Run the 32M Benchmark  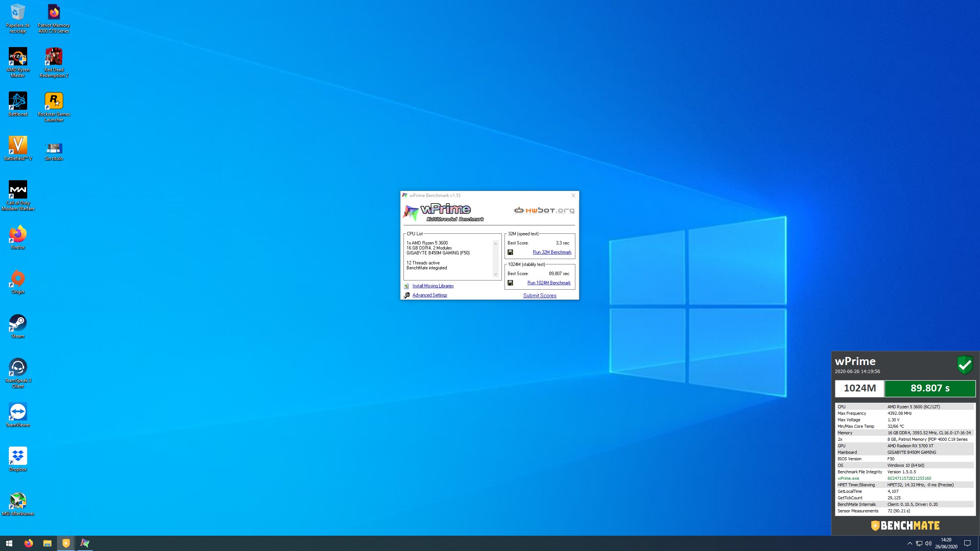(x=552, y=252)
